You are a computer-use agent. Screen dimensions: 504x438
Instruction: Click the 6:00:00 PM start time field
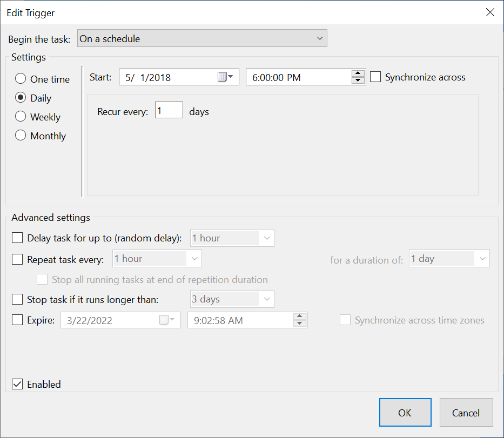point(297,77)
